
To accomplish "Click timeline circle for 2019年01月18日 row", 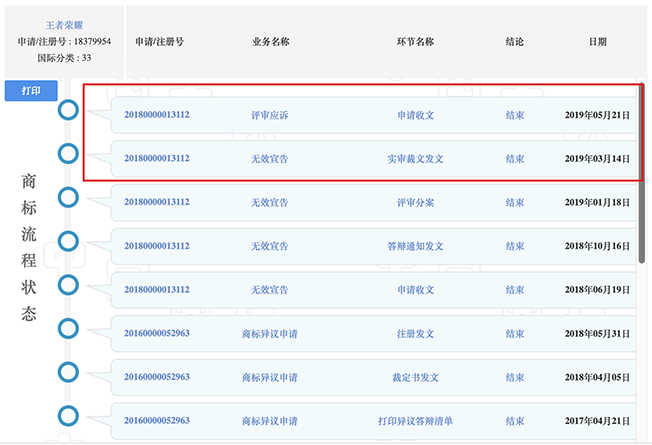I will [68, 197].
